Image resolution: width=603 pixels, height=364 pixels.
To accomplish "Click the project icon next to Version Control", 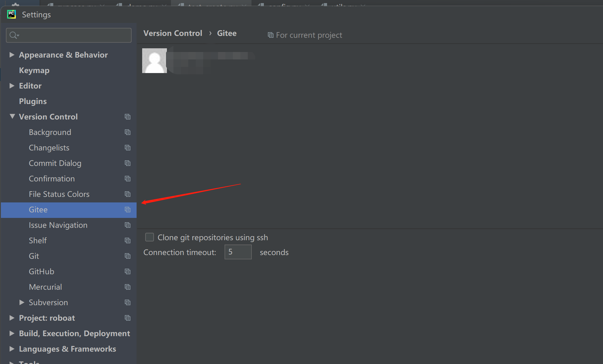I will [x=128, y=117].
